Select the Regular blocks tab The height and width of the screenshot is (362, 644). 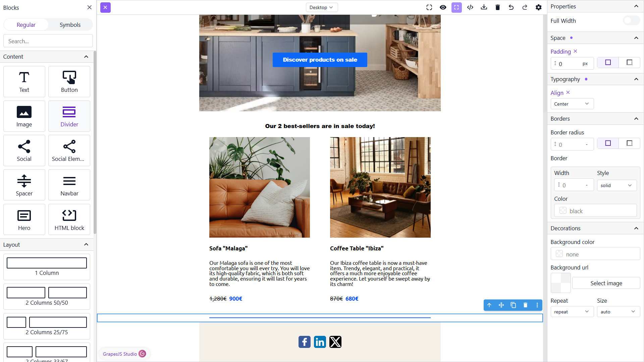(x=26, y=25)
